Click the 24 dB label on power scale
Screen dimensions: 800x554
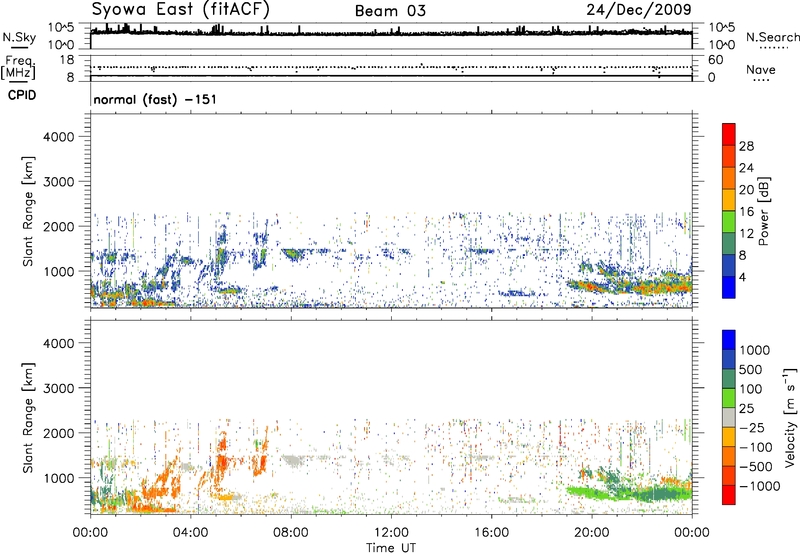[746, 168]
